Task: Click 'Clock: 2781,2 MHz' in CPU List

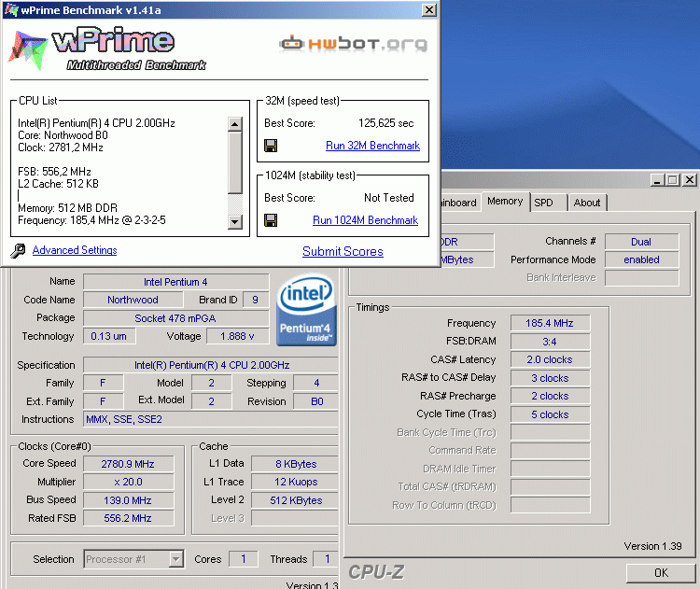Action: tap(61, 147)
